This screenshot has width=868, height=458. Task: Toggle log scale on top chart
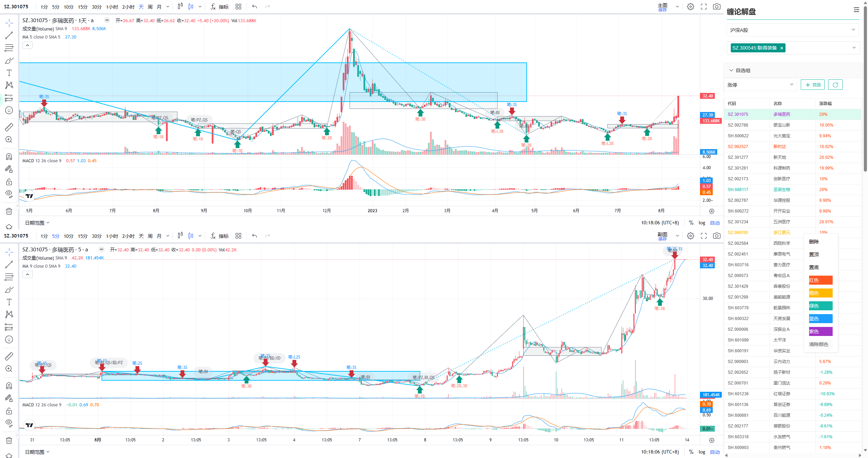click(x=702, y=223)
